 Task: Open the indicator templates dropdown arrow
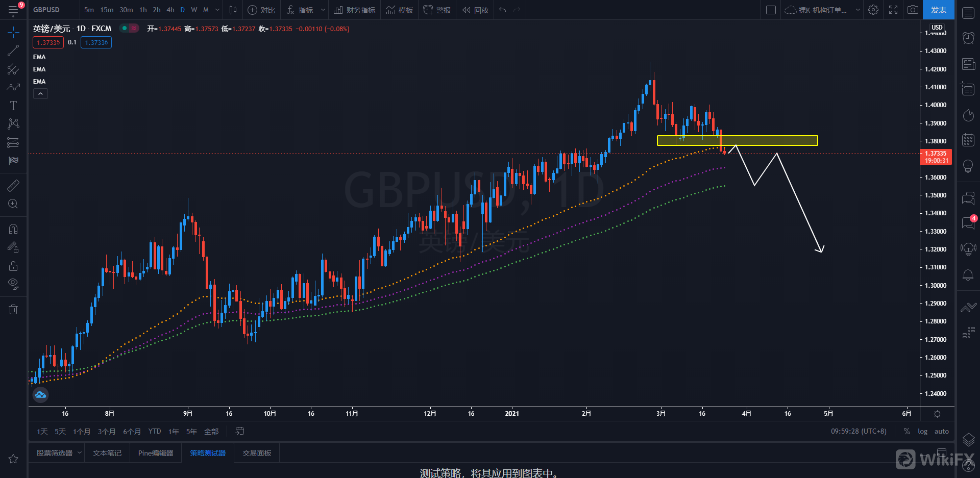[323, 10]
